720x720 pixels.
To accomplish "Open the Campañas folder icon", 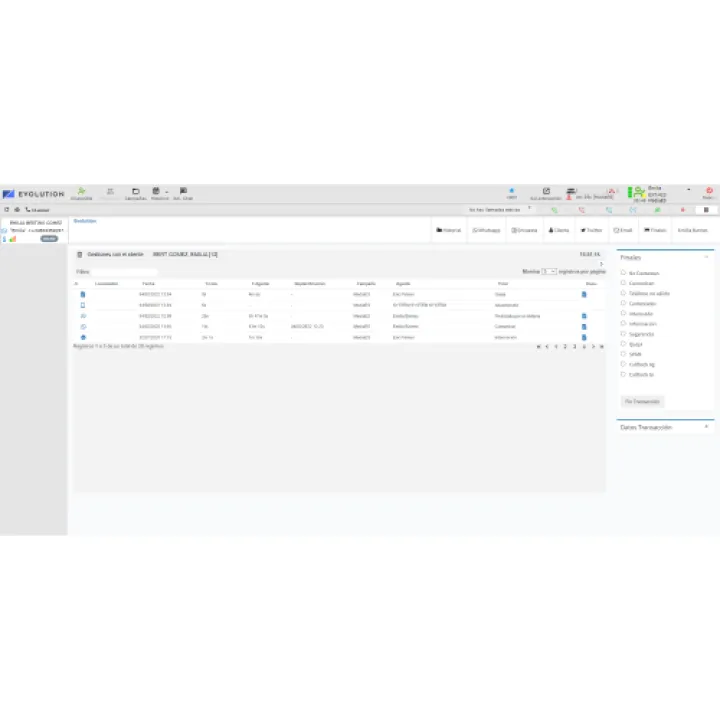I will (x=136, y=191).
